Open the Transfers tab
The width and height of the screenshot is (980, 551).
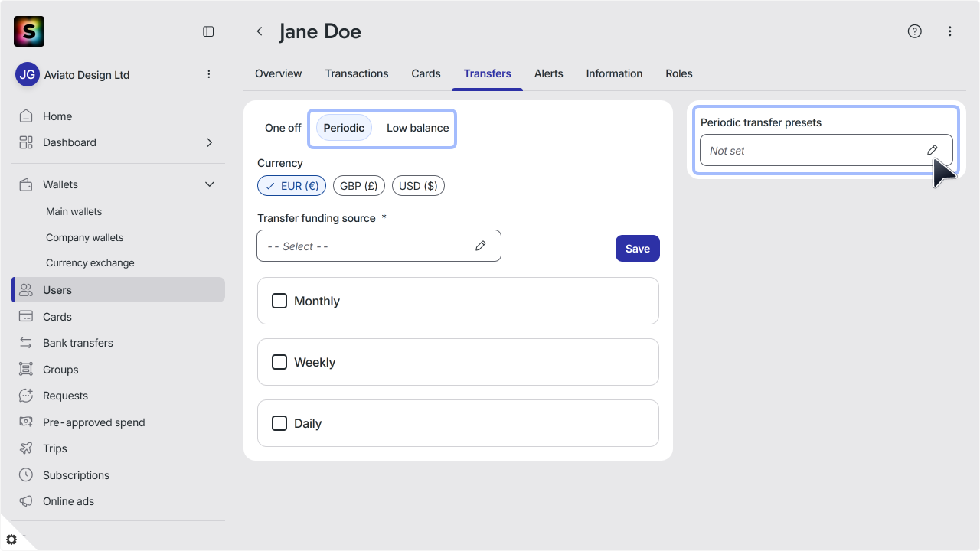click(488, 73)
